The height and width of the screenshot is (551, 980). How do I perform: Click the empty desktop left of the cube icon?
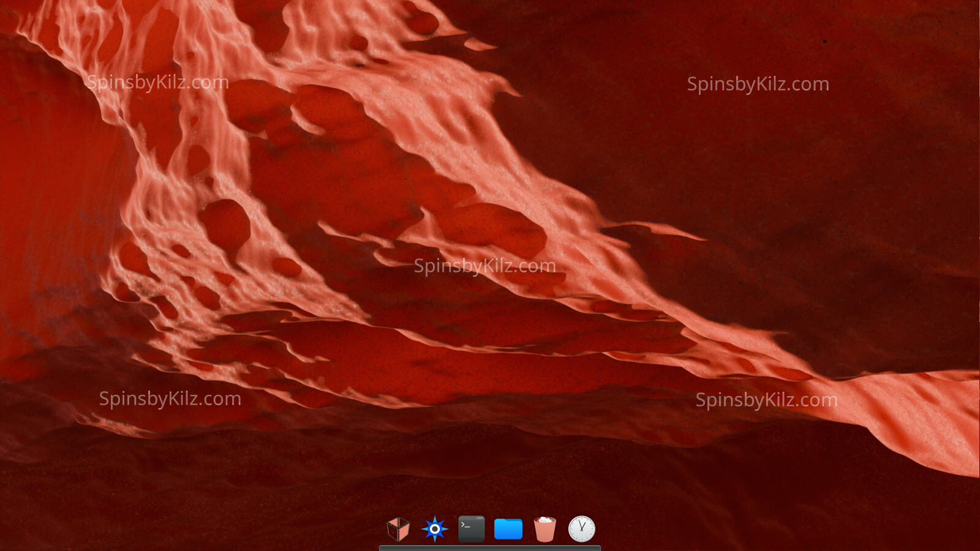276,527
